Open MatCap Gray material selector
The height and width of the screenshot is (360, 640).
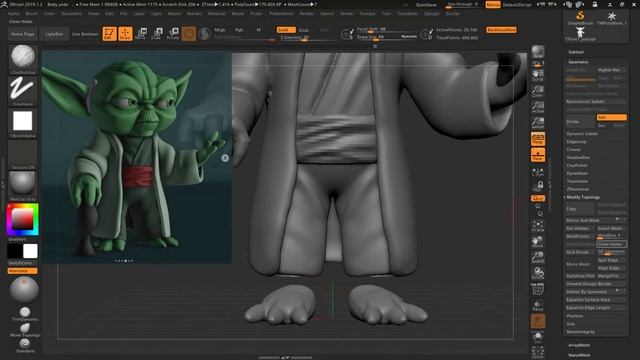(23, 186)
